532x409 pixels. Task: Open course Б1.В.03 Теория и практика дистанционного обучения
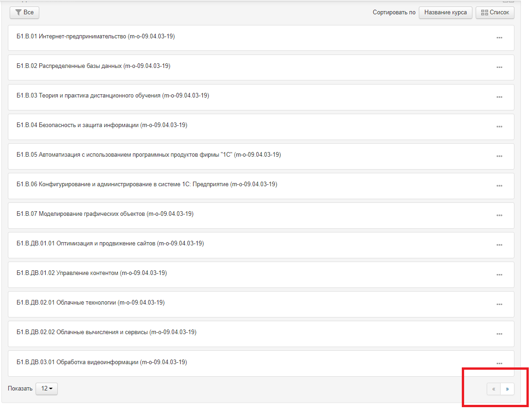point(113,95)
